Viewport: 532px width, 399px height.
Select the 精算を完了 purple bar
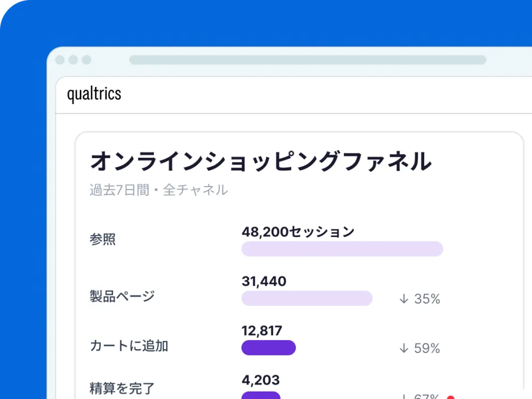[261, 395]
